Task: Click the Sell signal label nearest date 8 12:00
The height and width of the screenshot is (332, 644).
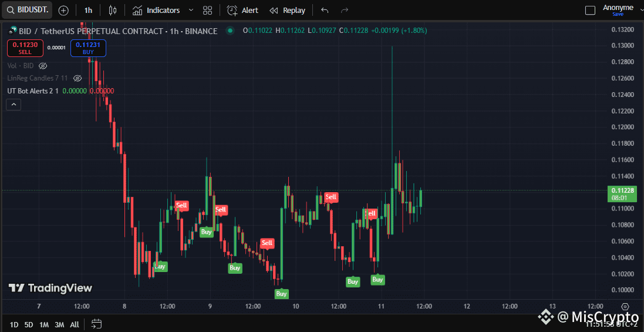Action: [x=181, y=205]
